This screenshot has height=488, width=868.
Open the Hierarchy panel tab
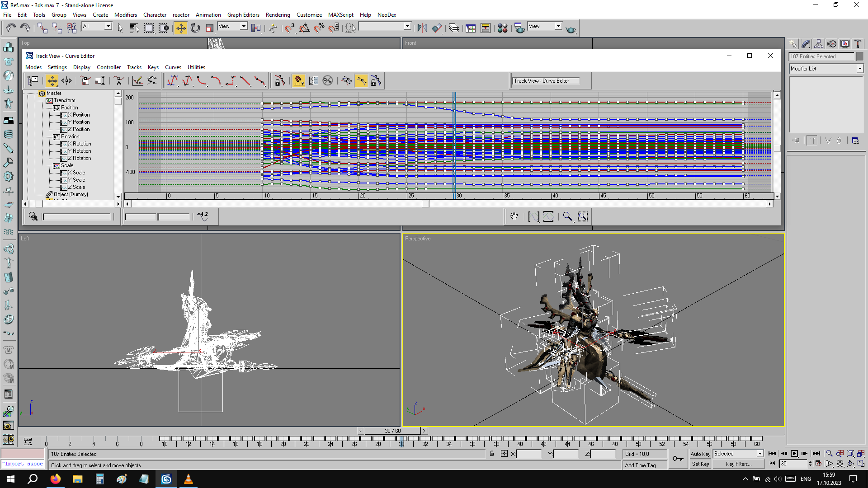tap(819, 44)
